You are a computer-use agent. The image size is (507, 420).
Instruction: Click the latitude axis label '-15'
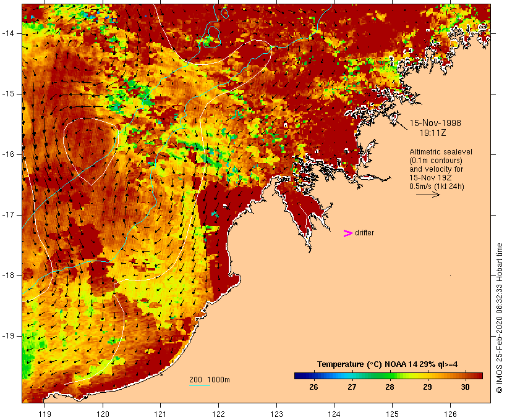[8, 94]
